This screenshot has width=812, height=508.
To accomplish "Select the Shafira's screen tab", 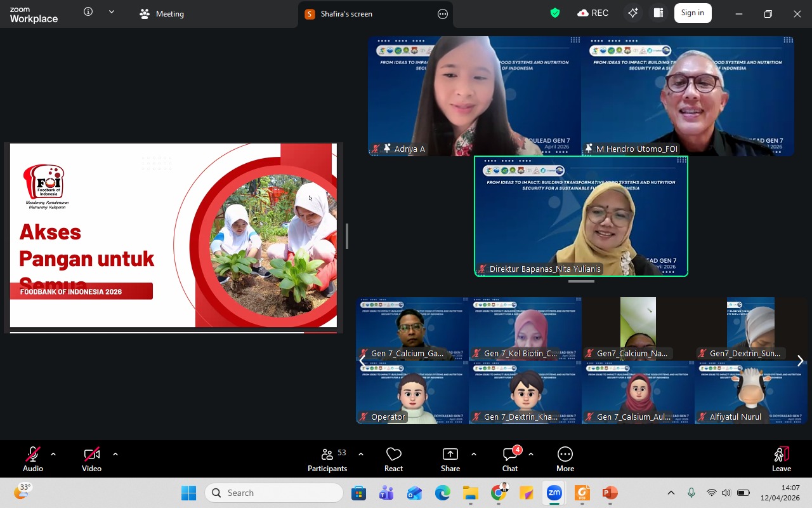I will (346, 14).
